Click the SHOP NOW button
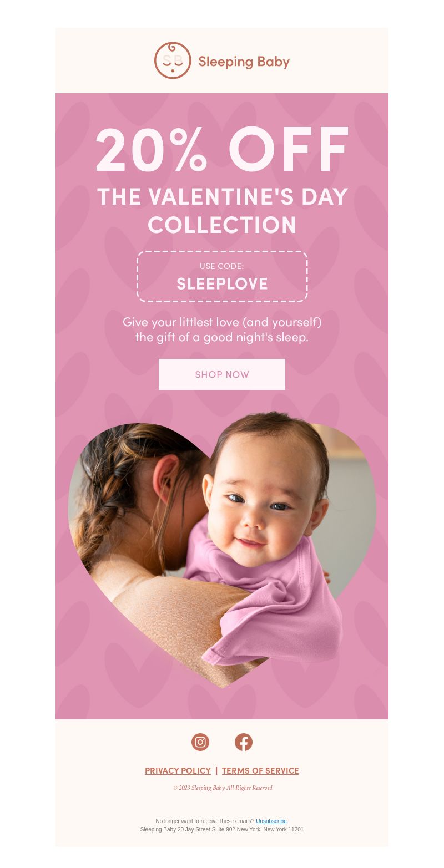 point(222,374)
